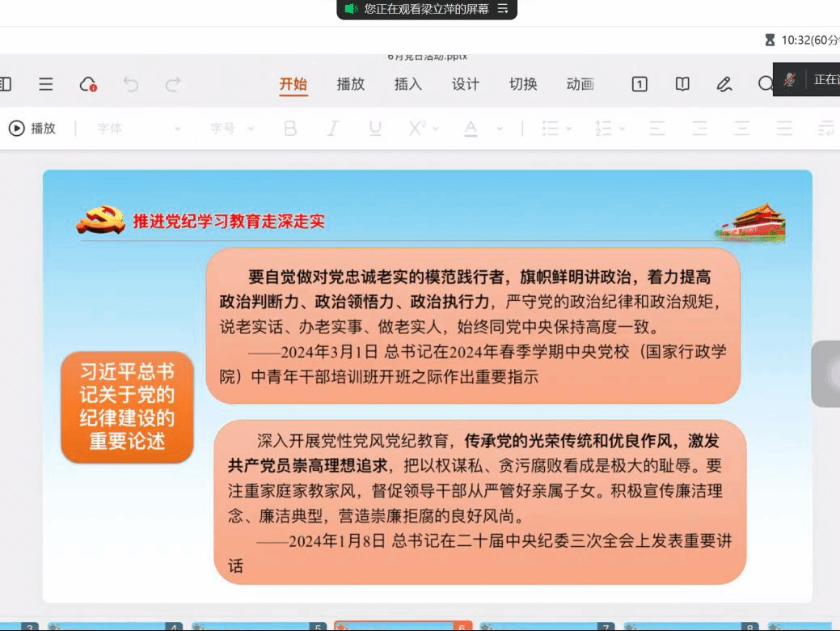Open the 字号 font size dropdown
The image size is (840, 631).
coord(232,129)
